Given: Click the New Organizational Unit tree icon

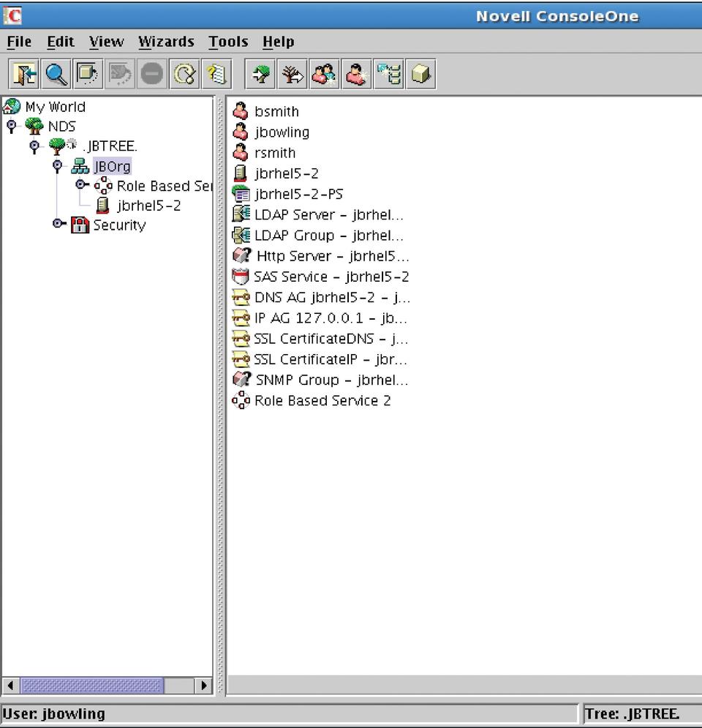Looking at the screenshot, I should (x=389, y=74).
